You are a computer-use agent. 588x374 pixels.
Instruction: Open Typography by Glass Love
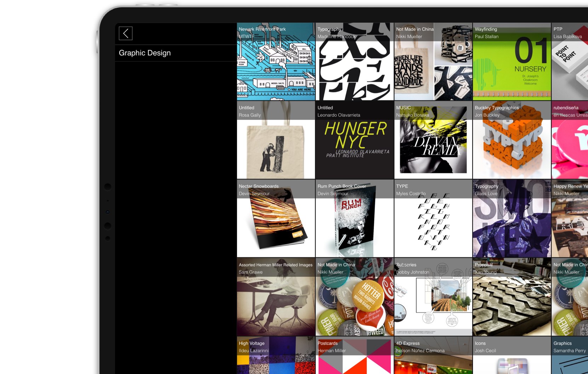tap(512, 218)
